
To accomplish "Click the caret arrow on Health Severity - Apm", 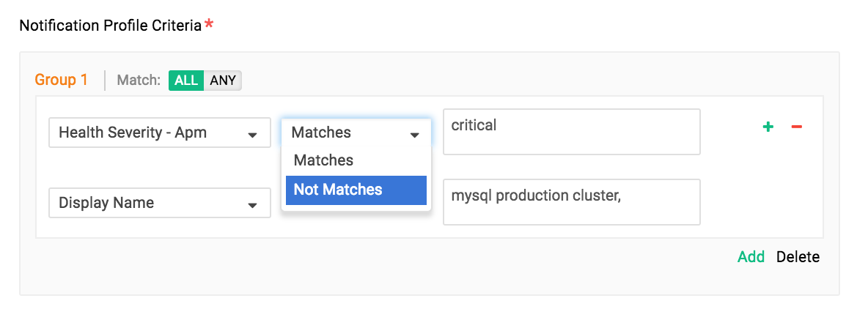I will [x=252, y=135].
